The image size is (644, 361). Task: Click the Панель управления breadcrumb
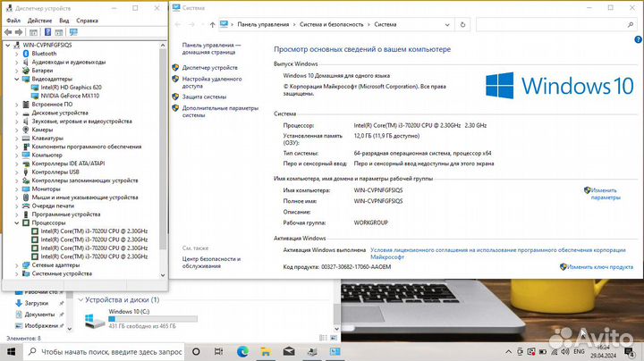pos(263,25)
